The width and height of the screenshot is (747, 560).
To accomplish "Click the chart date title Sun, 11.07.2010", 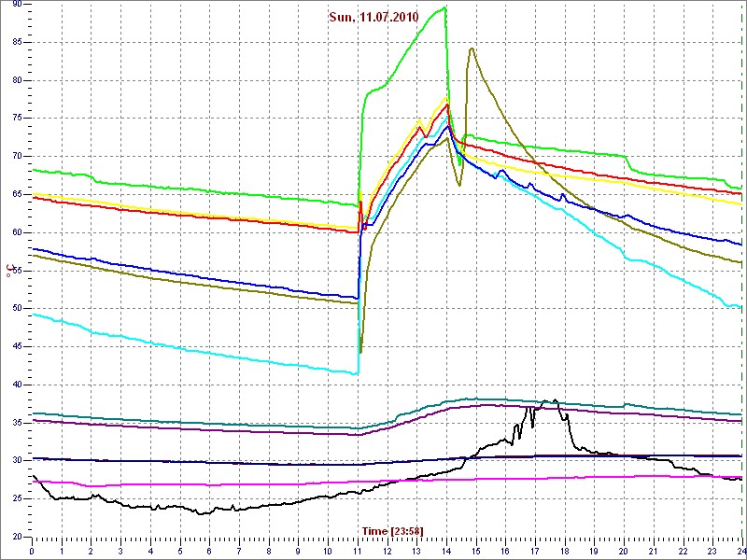I will [x=373, y=18].
